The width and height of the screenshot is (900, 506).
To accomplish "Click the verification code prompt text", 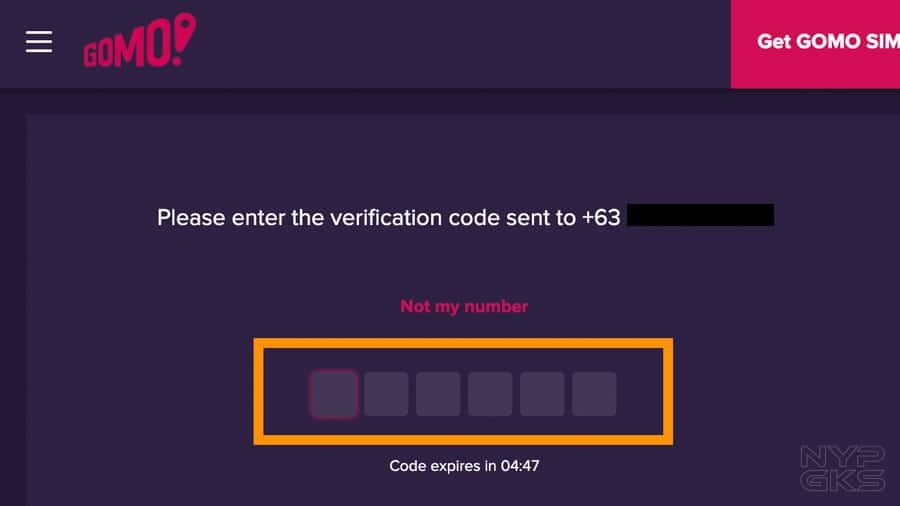I will (x=389, y=218).
